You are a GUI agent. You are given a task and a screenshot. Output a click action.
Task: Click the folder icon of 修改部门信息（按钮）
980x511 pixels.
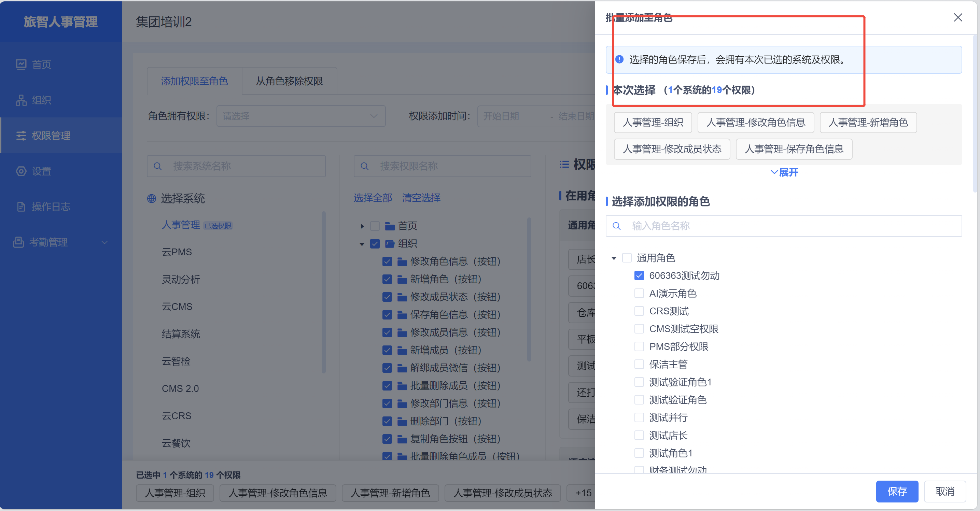point(402,403)
